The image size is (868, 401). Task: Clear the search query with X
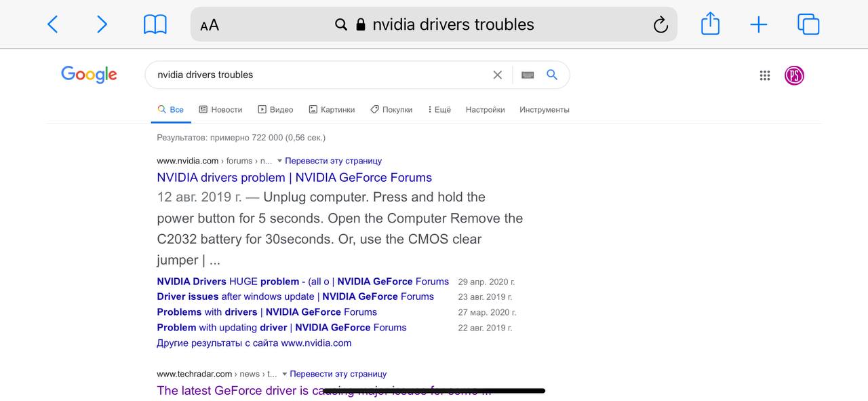coord(497,75)
